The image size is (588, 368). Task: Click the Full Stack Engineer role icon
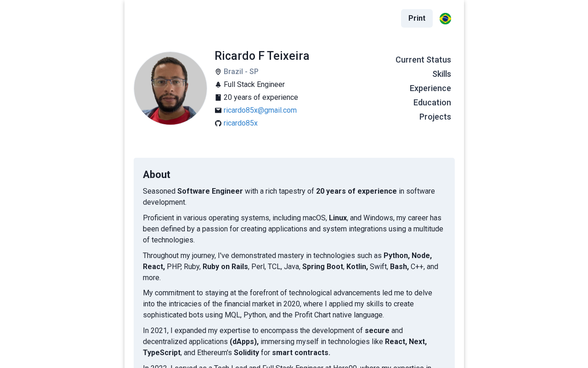218,85
